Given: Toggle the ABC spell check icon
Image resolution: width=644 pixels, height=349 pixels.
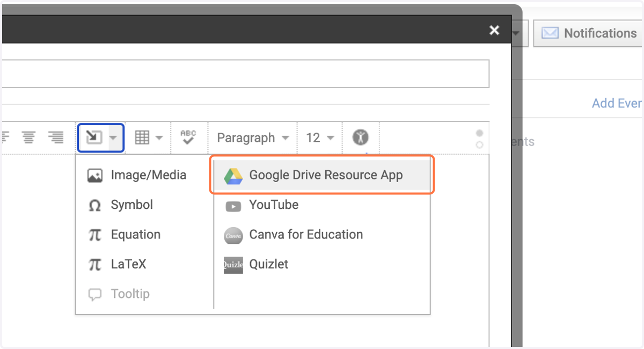Looking at the screenshot, I should point(188,137).
